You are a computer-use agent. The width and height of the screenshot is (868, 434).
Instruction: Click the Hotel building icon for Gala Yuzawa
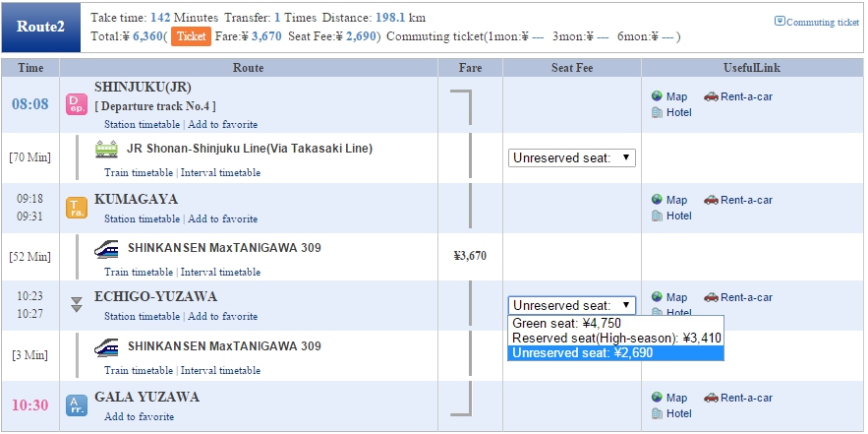click(657, 413)
